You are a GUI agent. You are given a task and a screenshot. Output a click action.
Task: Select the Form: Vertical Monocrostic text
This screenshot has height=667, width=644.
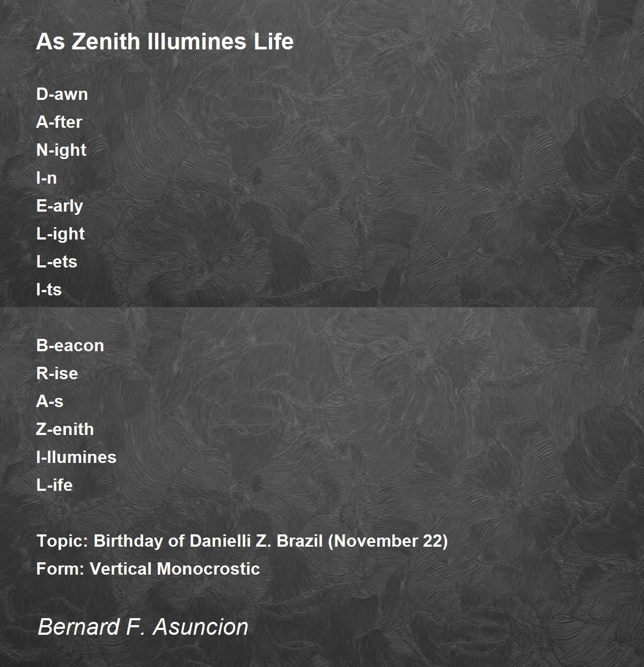click(148, 569)
